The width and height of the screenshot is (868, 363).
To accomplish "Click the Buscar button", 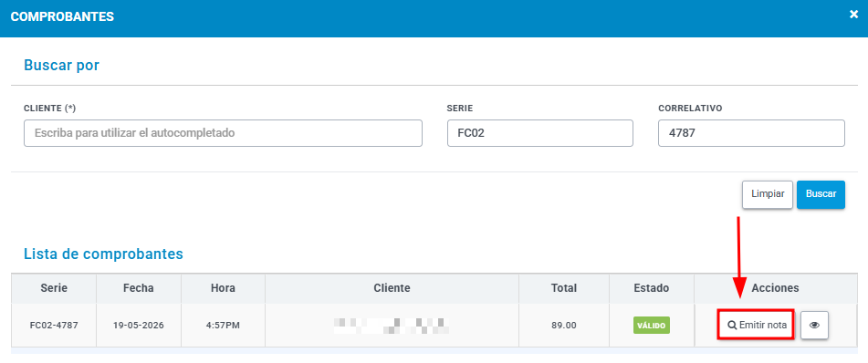I will [x=821, y=194].
